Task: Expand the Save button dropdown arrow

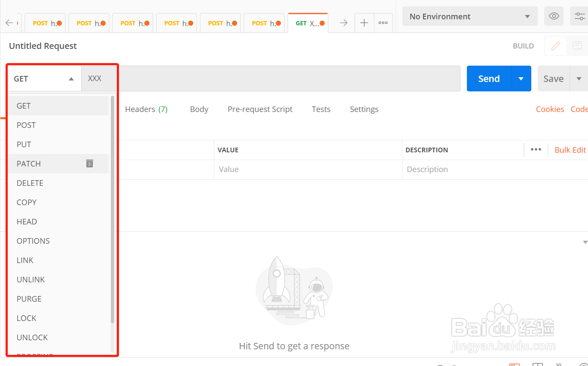Action: (x=579, y=79)
